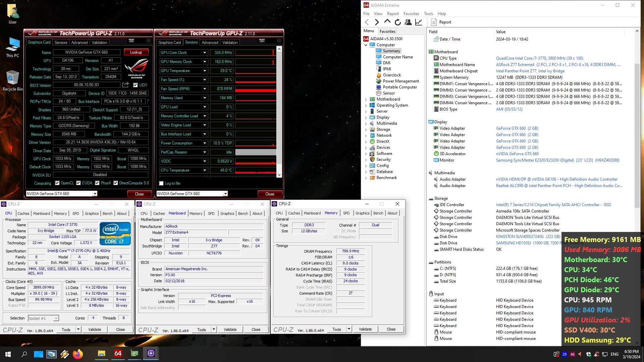Open the ASRock Z77 Extreme4 motherboard link

[558, 65]
